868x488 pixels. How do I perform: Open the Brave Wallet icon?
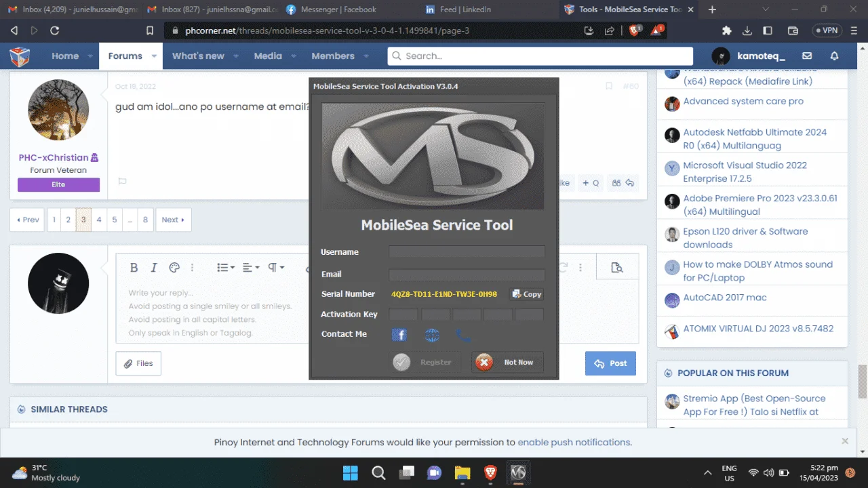pos(793,30)
